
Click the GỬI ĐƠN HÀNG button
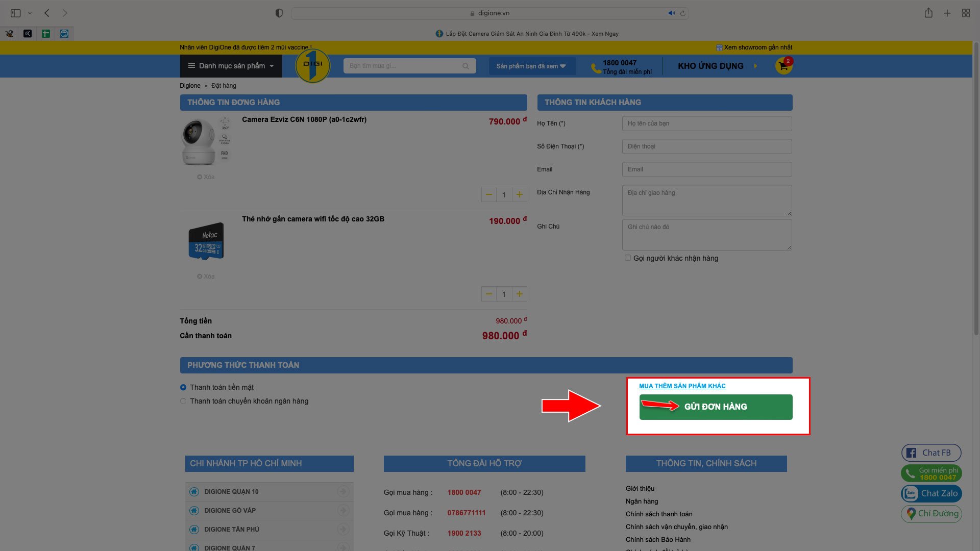point(716,407)
